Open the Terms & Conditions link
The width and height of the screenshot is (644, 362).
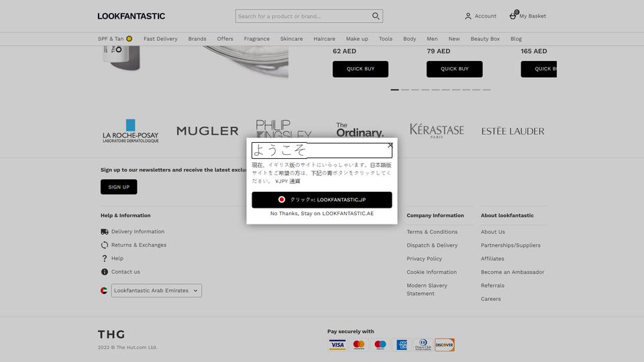point(432,232)
